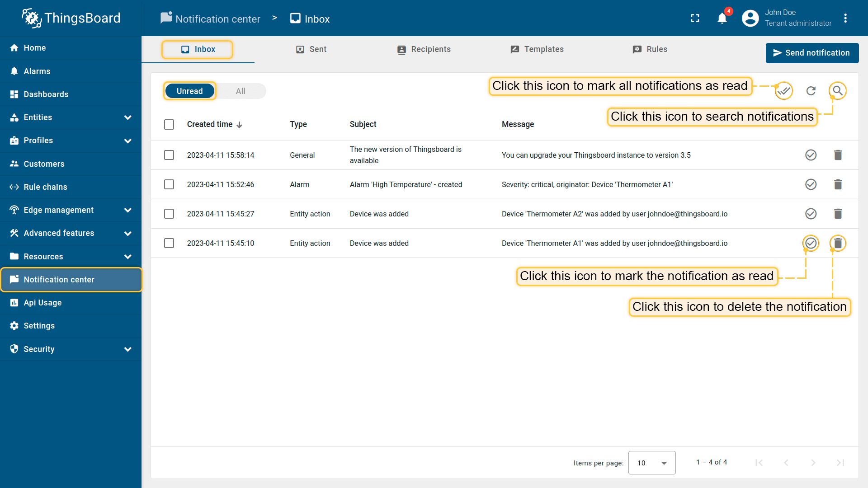Open the Rules tab
868x488 pixels.
650,49
